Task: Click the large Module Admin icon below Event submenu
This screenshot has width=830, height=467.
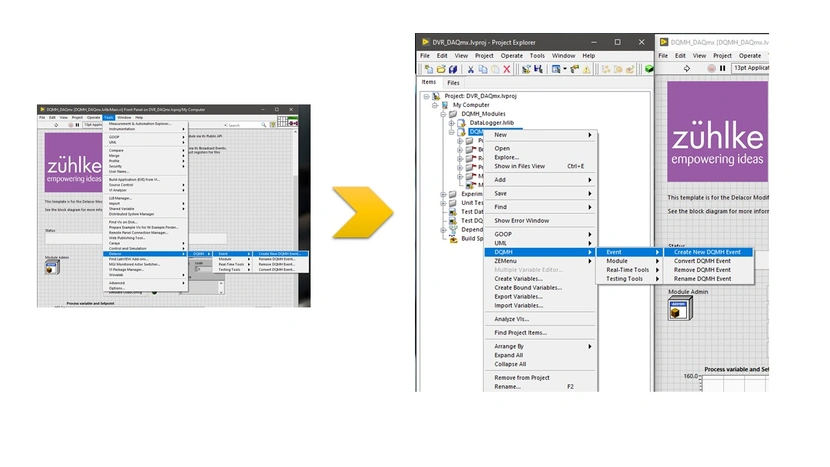Action: (680, 309)
